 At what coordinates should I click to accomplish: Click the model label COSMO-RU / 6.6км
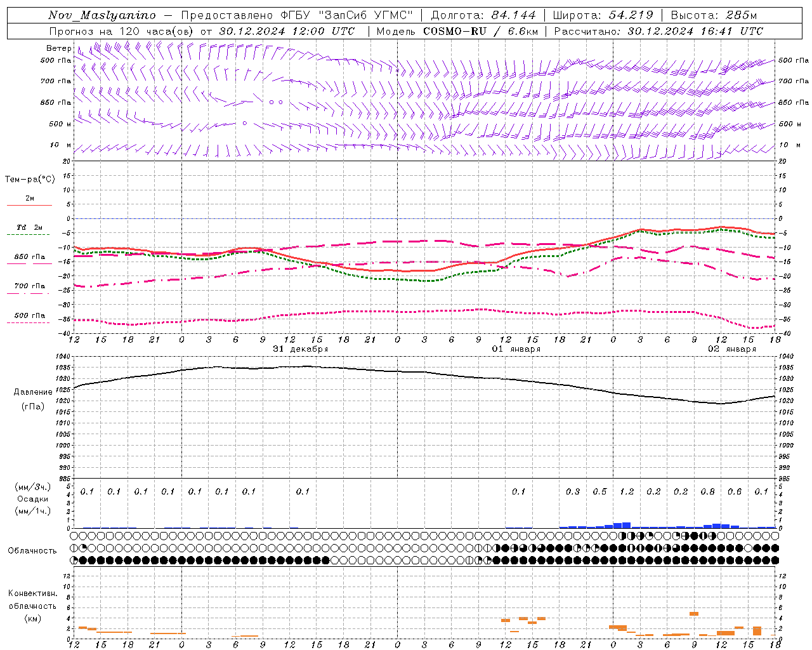[480, 31]
